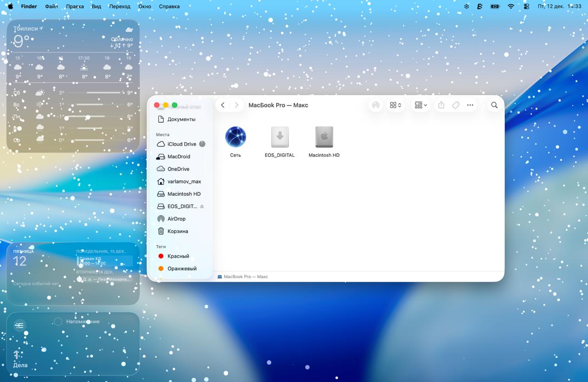Select the EOS_DIGITAL drive in the file area

(279, 137)
